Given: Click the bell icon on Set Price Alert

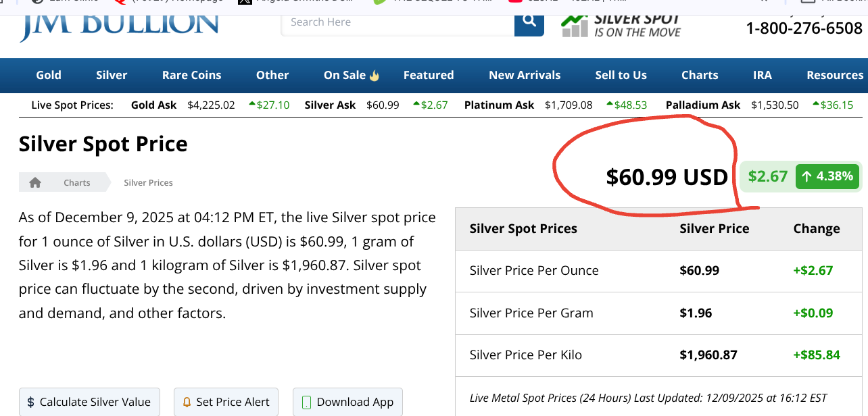Looking at the screenshot, I should pos(187,402).
